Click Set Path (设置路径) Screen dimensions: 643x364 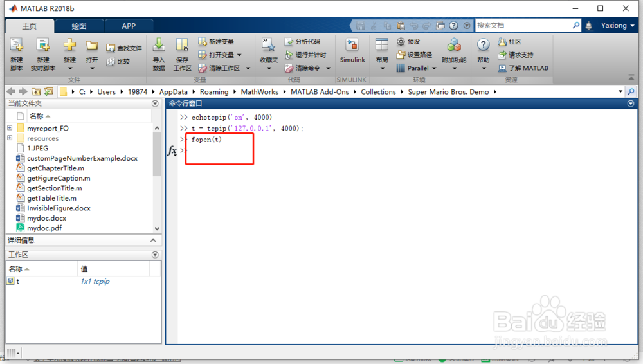click(414, 55)
